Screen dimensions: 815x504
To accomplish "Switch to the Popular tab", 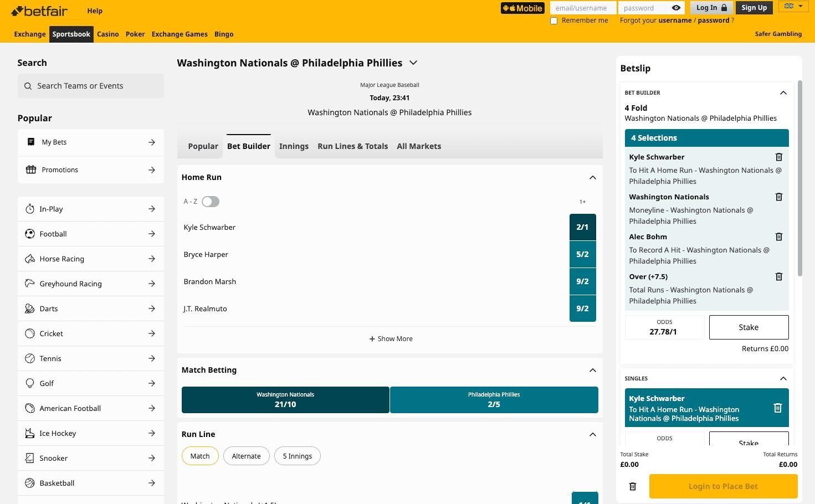I will (203, 146).
